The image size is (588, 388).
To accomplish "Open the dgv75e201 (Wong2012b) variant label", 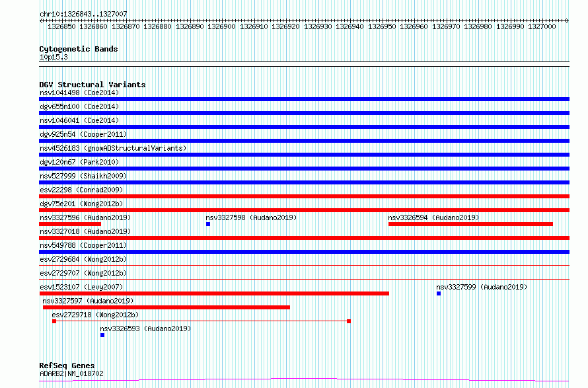I will click(x=81, y=204).
